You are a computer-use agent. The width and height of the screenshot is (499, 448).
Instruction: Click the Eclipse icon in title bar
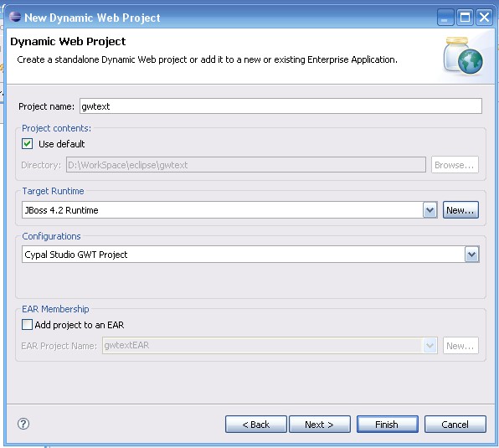click(15, 17)
